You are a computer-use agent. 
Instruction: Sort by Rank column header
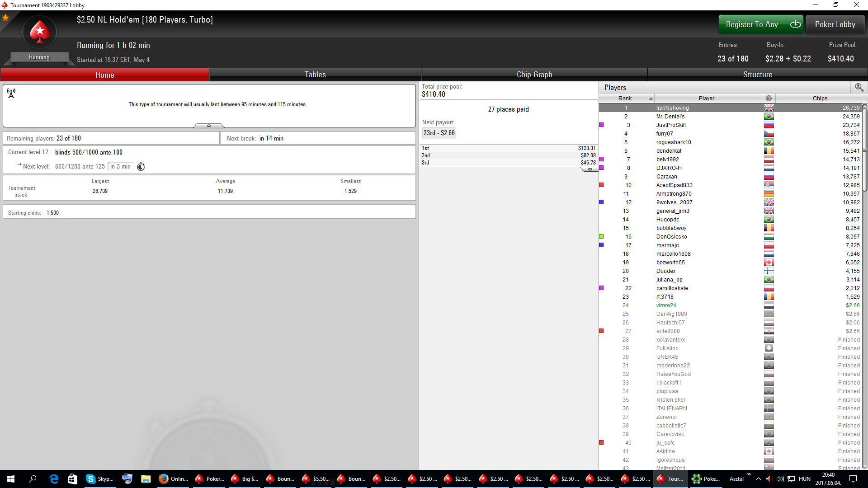pos(627,99)
